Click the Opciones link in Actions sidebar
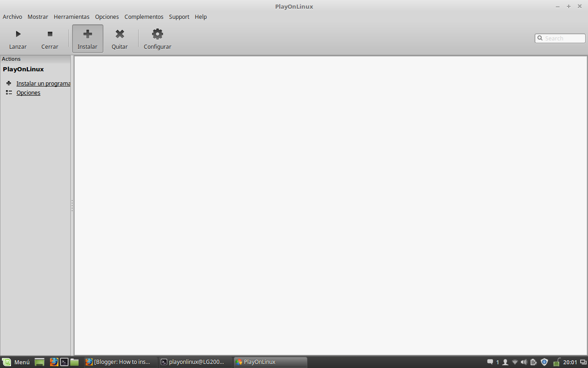 28,92
